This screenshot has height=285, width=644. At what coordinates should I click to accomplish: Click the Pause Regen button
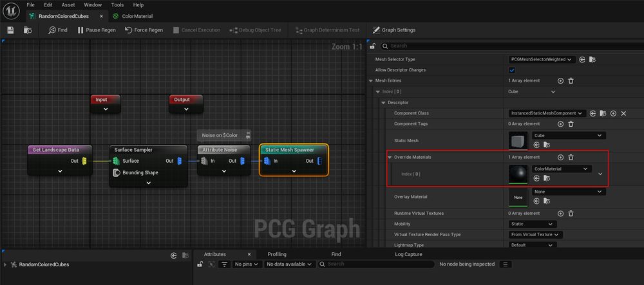(97, 30)
